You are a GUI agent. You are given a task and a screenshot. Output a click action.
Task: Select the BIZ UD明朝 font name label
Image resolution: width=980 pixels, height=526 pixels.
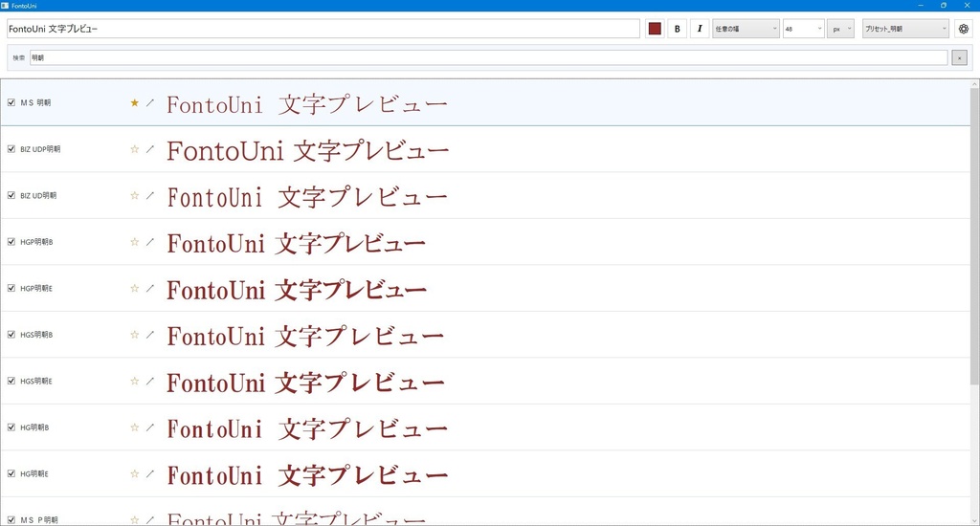pyautogui.click(x=38, y=195)
